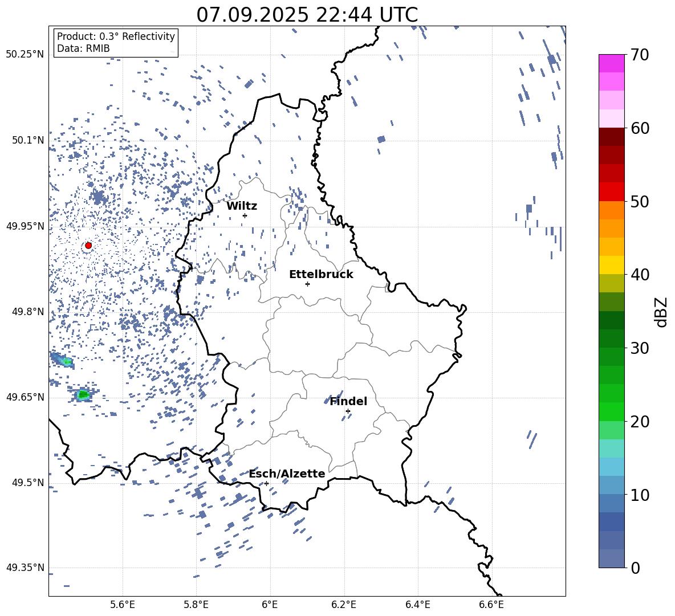This screenshot has width=675, height=616.
Task: Click the dBZ colorbar axis label
Action: click(661, 312)
